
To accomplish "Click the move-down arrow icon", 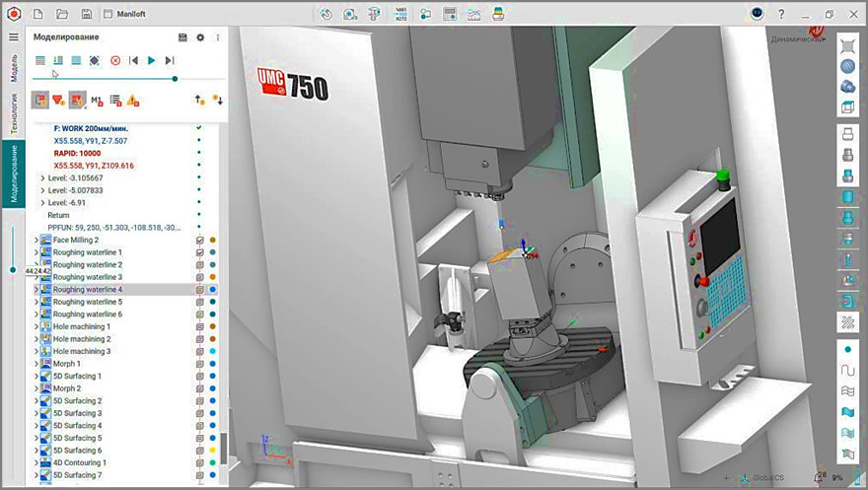I will (x=218, y=100).
